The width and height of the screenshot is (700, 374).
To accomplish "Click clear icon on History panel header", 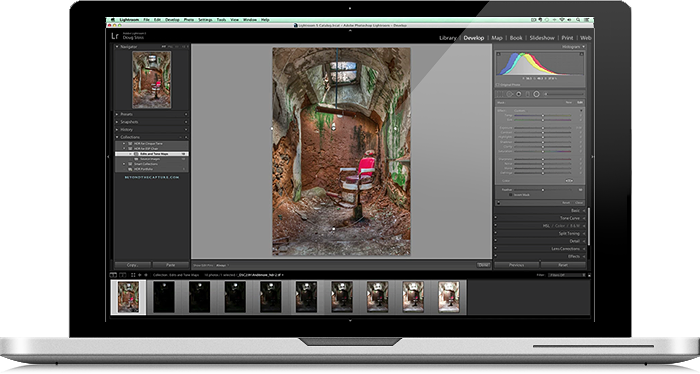I will pos(186,129).
